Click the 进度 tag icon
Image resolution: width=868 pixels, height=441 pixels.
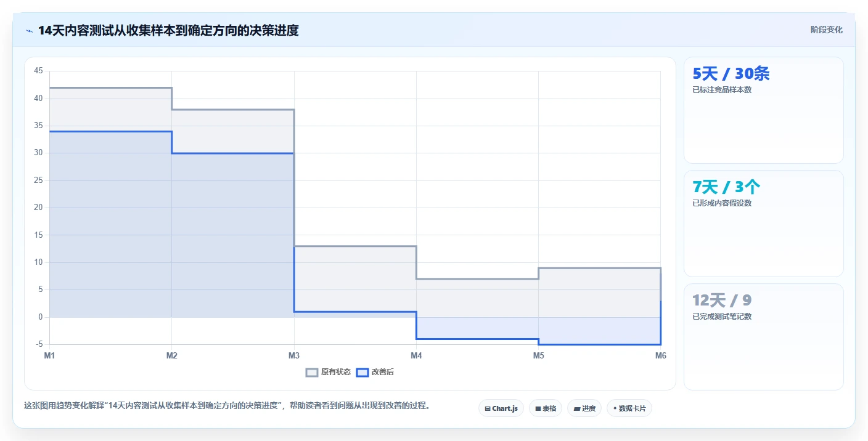[577, 408]
